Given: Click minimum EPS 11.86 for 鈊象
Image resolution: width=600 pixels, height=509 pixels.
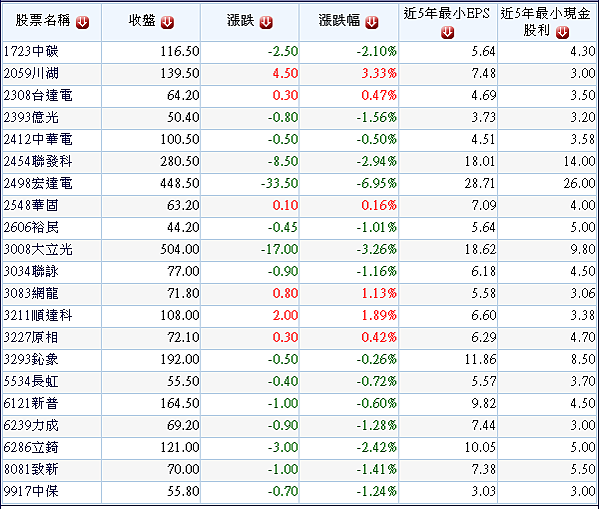Looking at the screenshot, I should pos(480,359).
